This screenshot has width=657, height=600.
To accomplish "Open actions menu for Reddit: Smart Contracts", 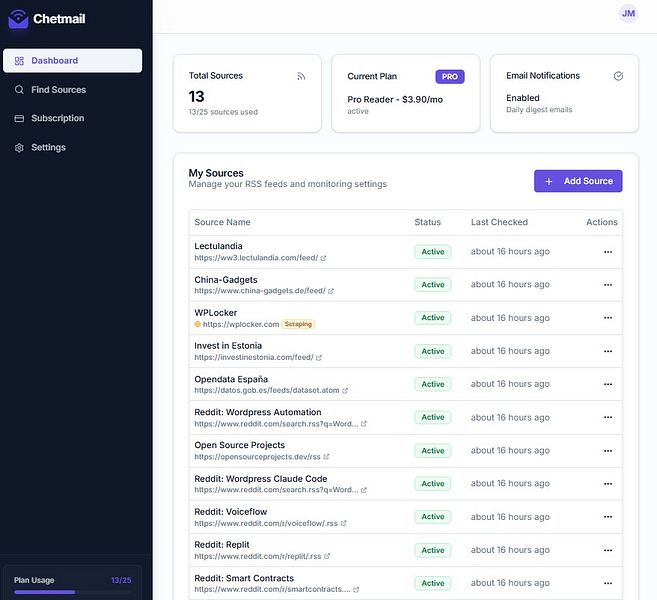I will (x=608, y=583).
